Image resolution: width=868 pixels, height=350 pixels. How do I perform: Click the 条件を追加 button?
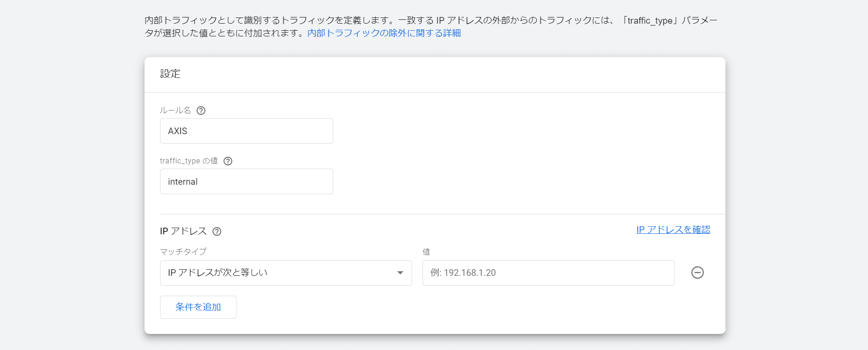[198, 307]
